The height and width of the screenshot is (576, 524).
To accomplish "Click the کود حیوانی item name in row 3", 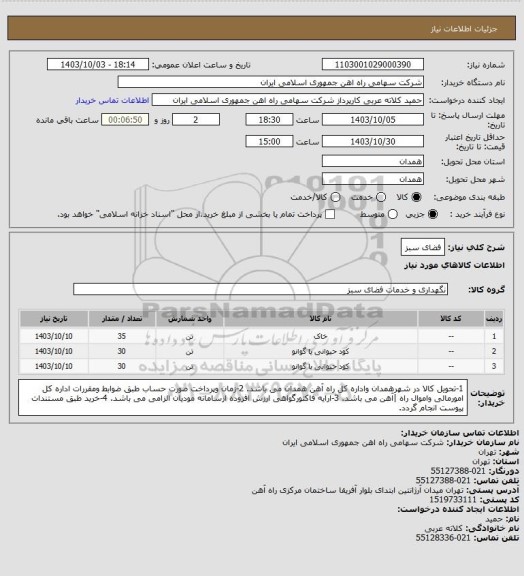I will [x=320, y=367].
